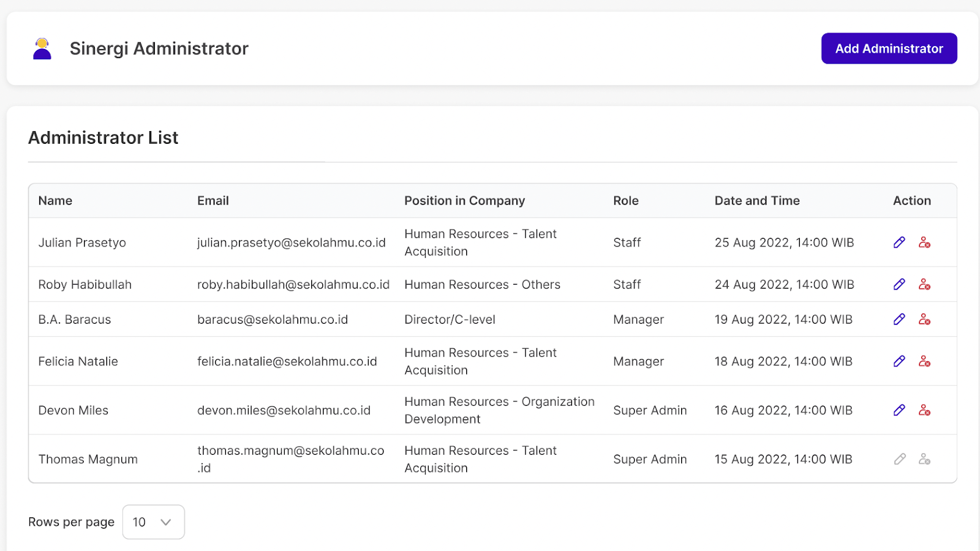The height and width of the screenshot is (551, 980).
Task: Click the greyed remove icon for Thomas Magnum
Action: [x=924, y=459]
